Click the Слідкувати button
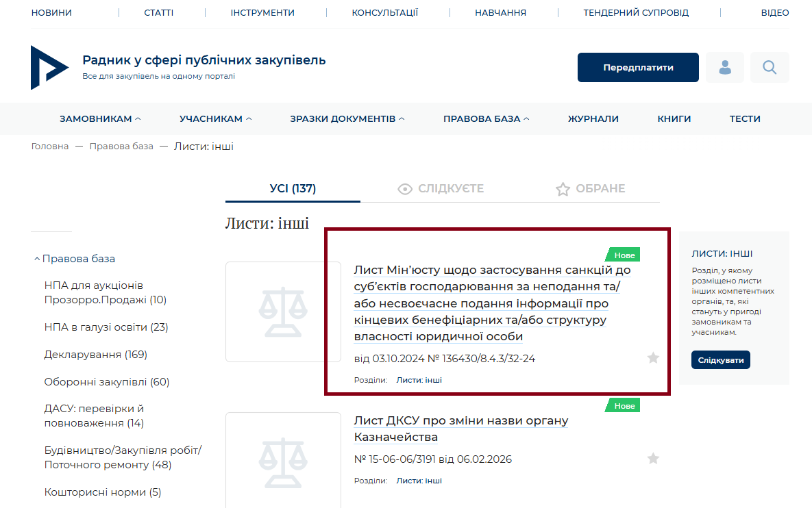The image size is (812, 508). (720, 360)
